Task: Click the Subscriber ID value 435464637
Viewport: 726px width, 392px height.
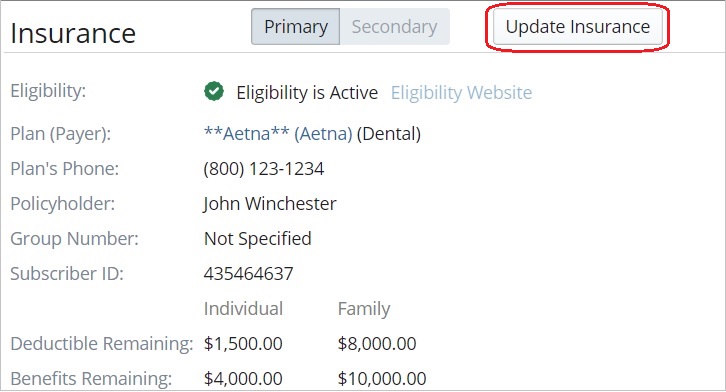Action: click(x=248, y=274)
